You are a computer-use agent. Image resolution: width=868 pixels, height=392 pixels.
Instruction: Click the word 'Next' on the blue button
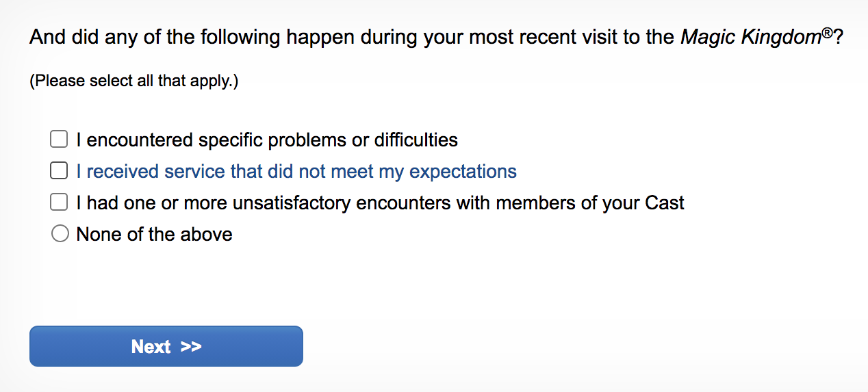point(151,346)
